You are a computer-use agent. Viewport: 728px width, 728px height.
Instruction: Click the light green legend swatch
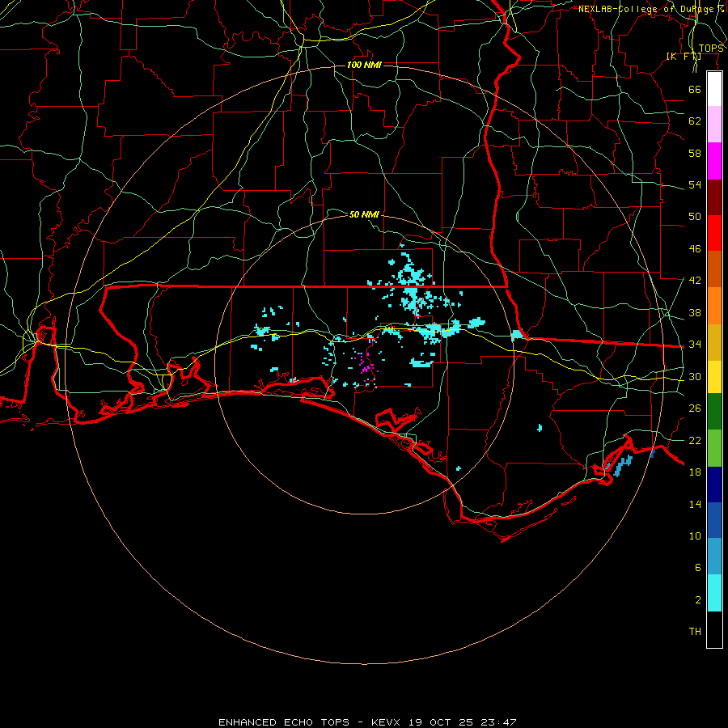tap(714, 448)
